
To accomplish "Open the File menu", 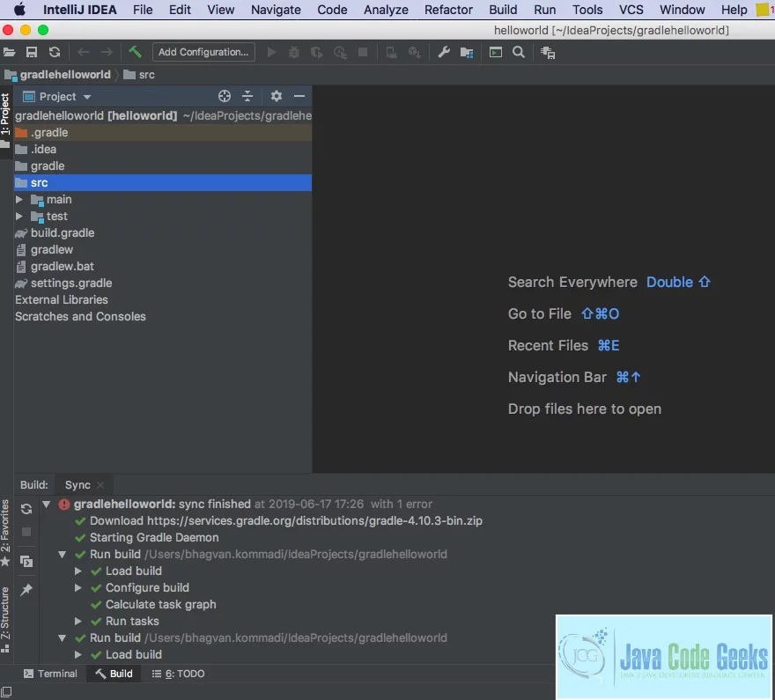I will [x=143, y=10].
